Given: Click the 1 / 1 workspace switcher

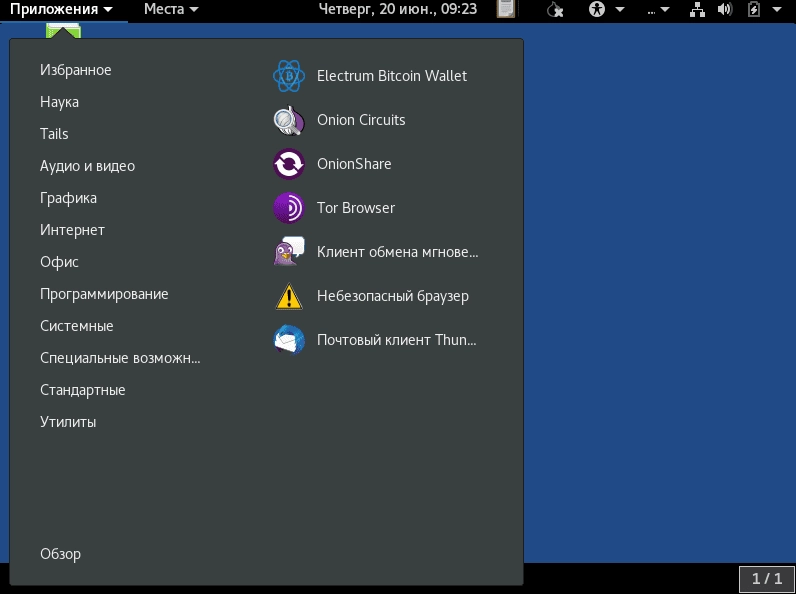Looking at the screenshot, I should [767, 578].
